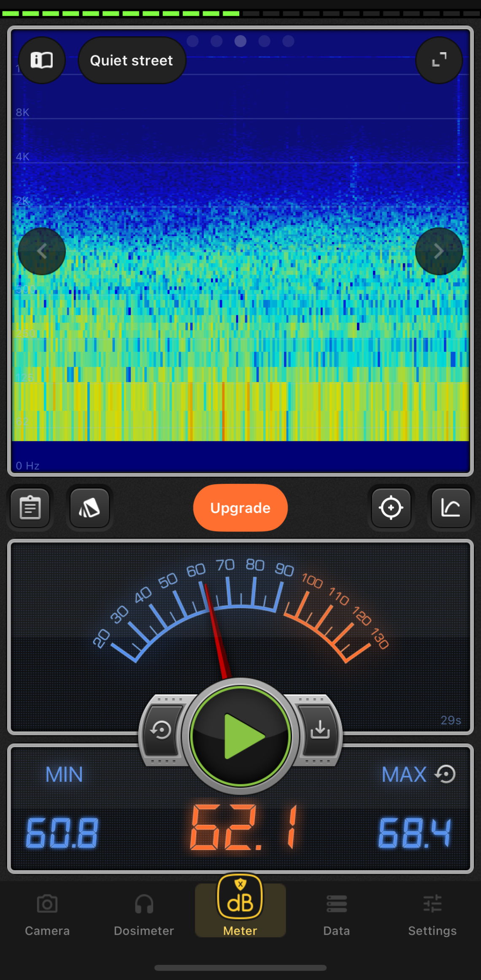This screenshot has width=481, height=980.
Task: Switch to the Camera tab
Action: (x=47, y=914)
